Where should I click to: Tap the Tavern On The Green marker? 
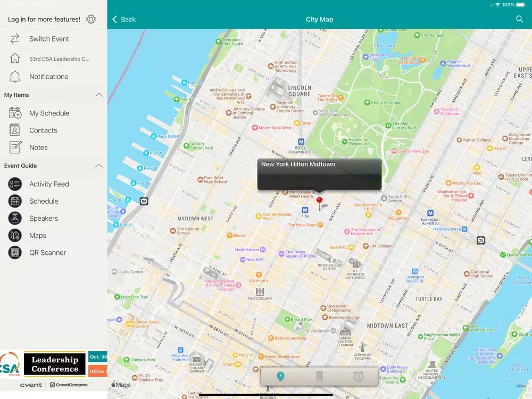coord(340,98)
